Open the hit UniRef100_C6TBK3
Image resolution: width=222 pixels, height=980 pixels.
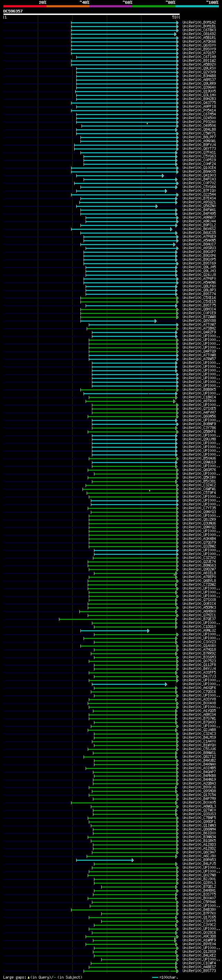click(x=199, y=30)
